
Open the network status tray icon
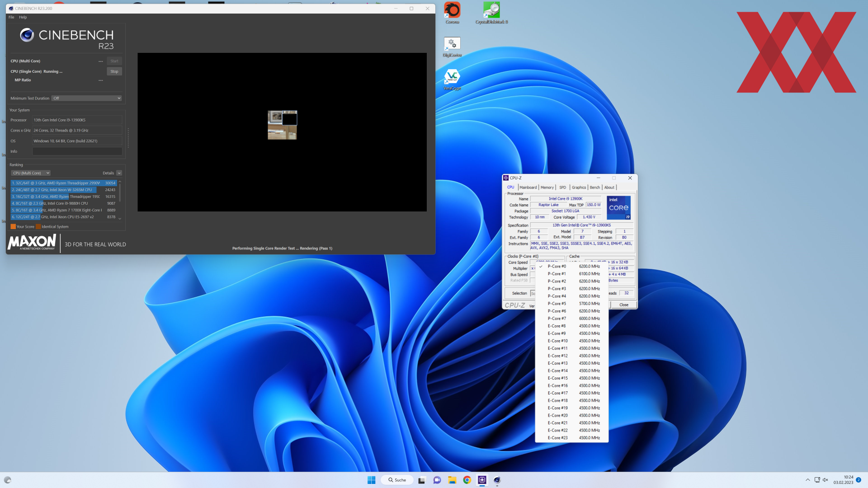[817, 480]
